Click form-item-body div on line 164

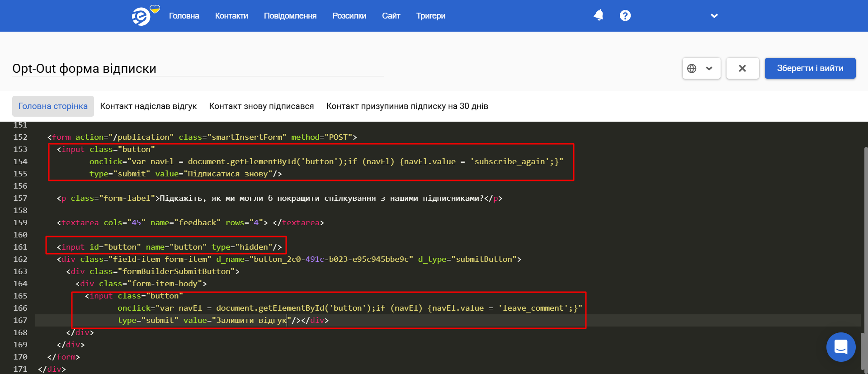[x=141, y=284]
